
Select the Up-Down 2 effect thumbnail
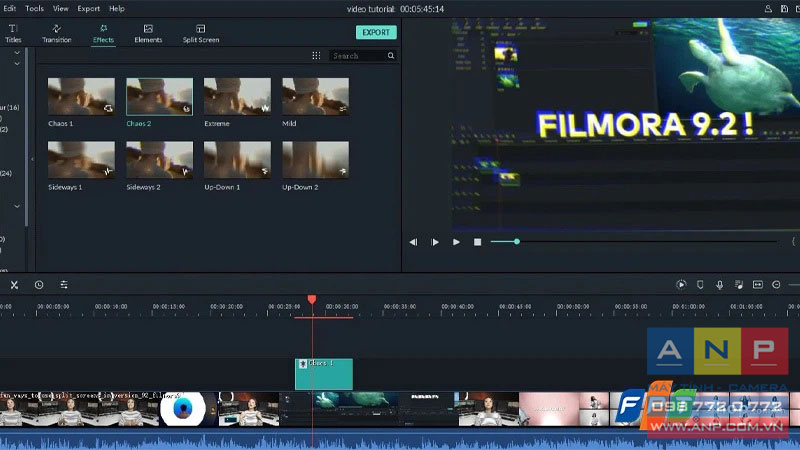[315, 160]
